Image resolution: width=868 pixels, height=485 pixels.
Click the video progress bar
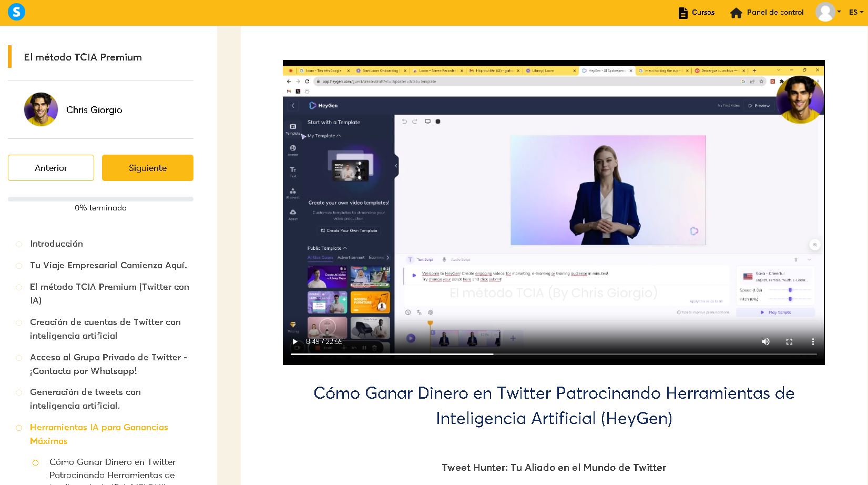(x=554, y=354)
